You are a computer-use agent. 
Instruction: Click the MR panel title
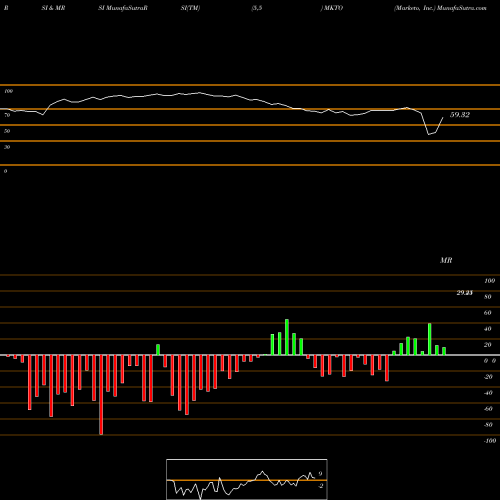click(x=446, y=260)
